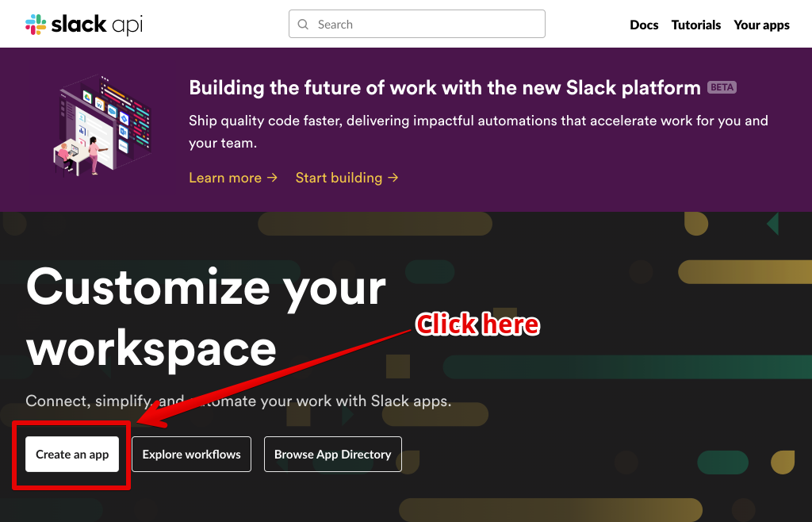Go to Your apps

coord(761,25)
